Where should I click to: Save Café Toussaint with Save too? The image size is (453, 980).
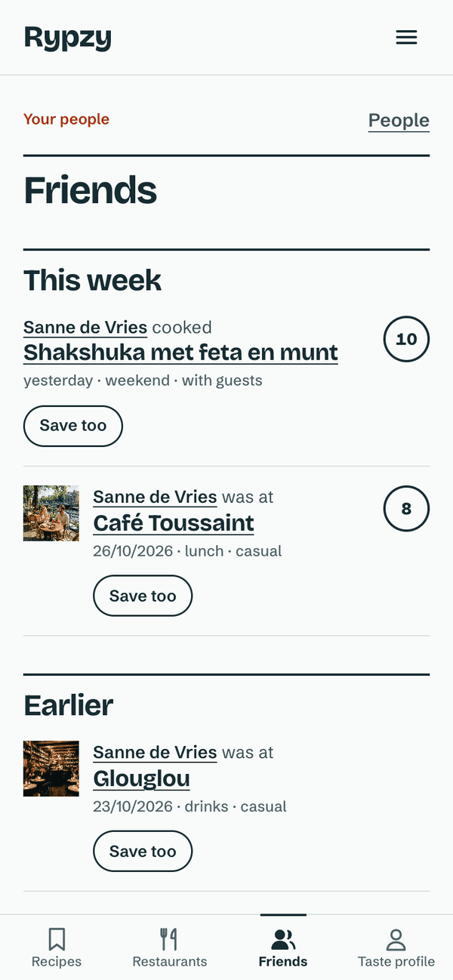click(x=143, y=596)
